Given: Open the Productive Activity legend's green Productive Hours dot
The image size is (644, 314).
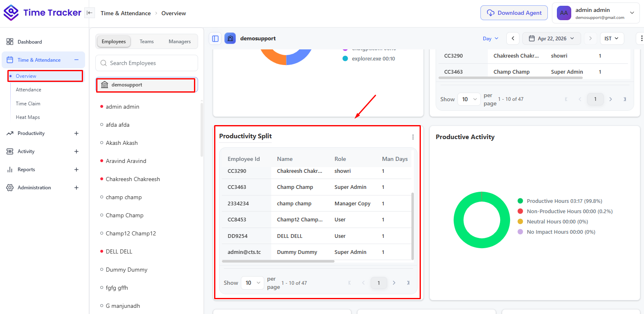Looking at the screenshot, I should pos(520,201).
